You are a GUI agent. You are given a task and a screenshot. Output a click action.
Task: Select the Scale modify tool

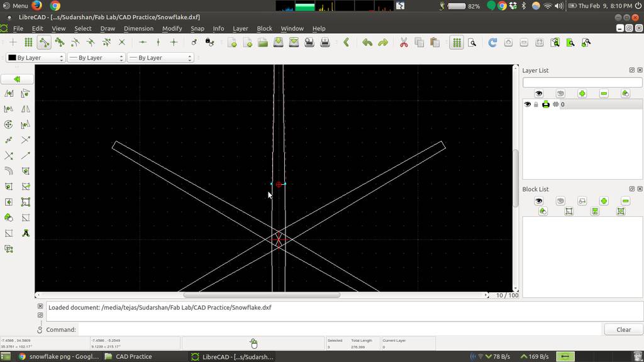pyautogui.click(x=9, y=109)
